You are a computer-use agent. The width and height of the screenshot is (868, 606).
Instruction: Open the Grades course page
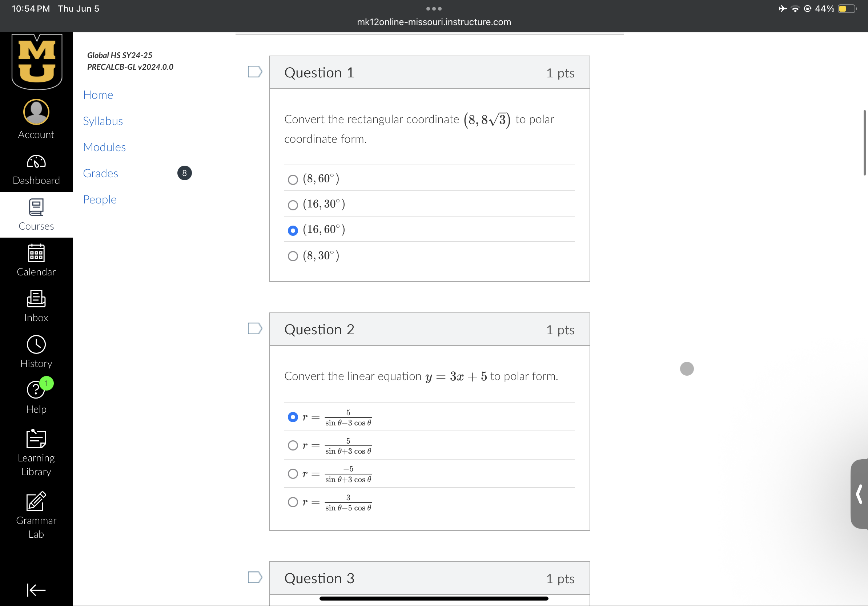point(101,173)
